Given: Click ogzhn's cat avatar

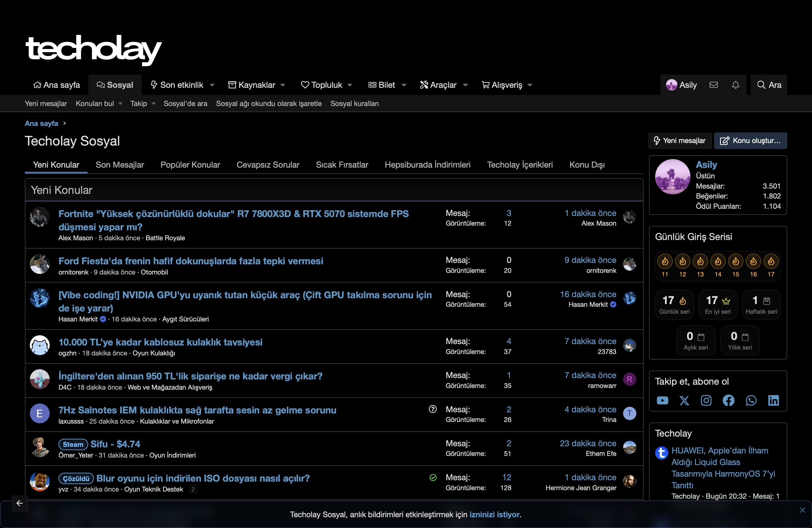Looking at the screenshot, I should coord(39,345).
